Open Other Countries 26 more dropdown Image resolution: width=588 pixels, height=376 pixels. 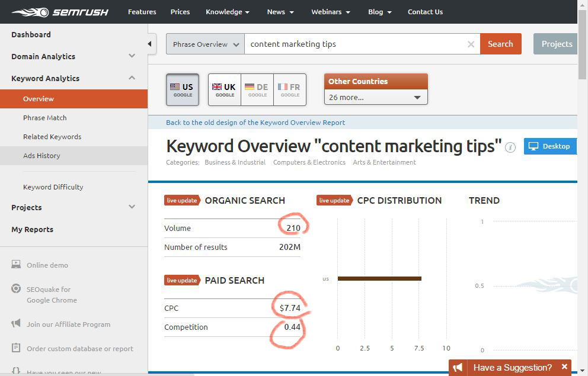(x=375, y=98)
